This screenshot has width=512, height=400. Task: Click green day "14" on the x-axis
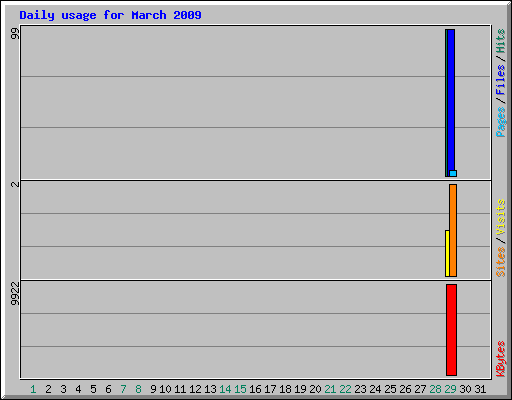click(x=225, y=389)
